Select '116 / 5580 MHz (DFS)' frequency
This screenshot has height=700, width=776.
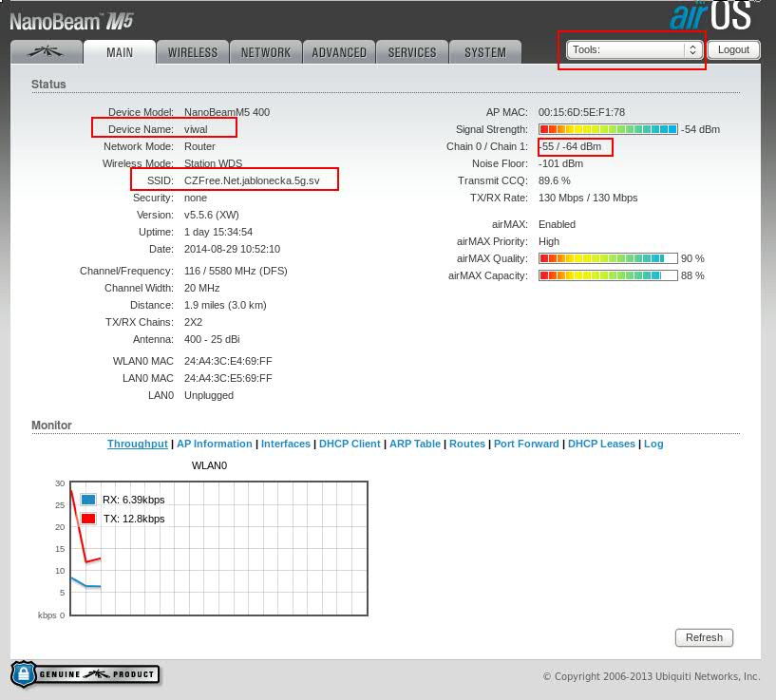(x=236, y=271)
